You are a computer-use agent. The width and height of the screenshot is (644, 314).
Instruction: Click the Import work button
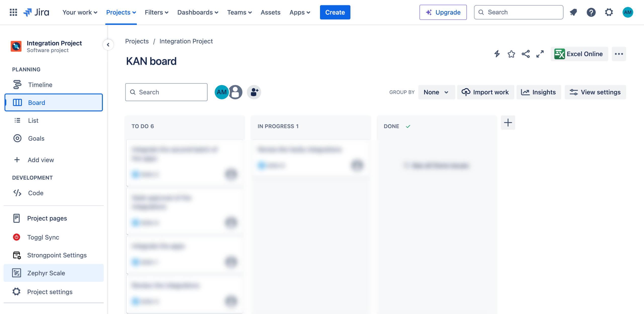(x=485, y=92)
